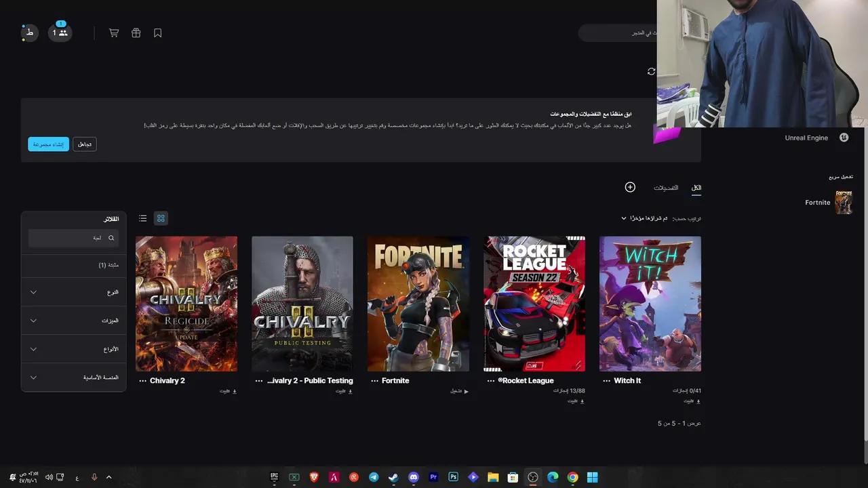The width and height of the screenshot is (868, 488).
Task: Expand the 'الأنواع' types filter section
Action: 73,349
